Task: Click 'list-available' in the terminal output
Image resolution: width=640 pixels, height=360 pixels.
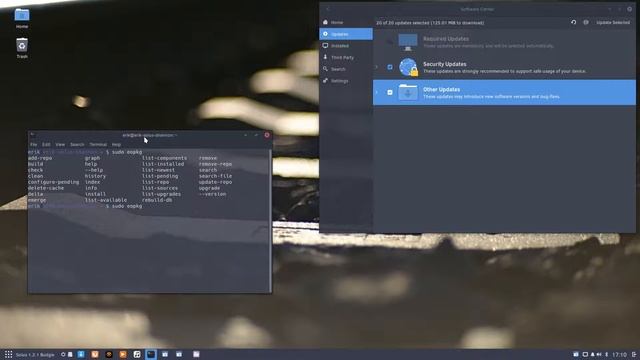Action: (106, 200)
